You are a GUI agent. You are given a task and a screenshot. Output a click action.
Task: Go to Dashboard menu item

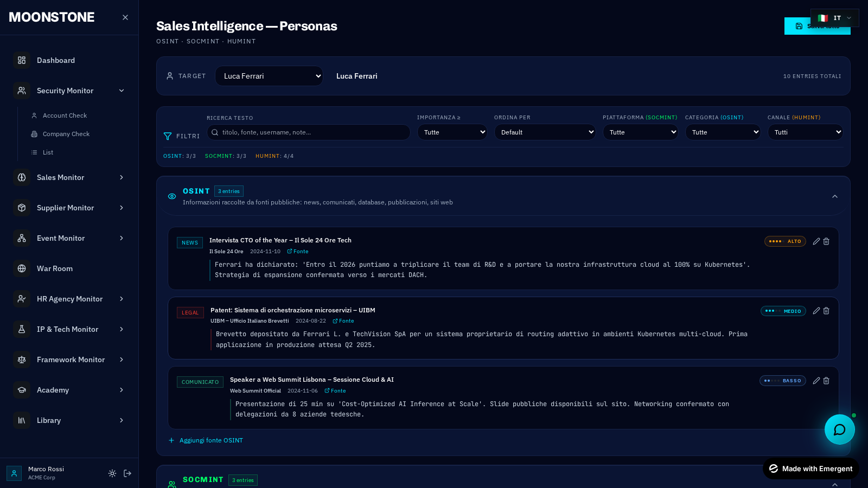tap(69, 60)
